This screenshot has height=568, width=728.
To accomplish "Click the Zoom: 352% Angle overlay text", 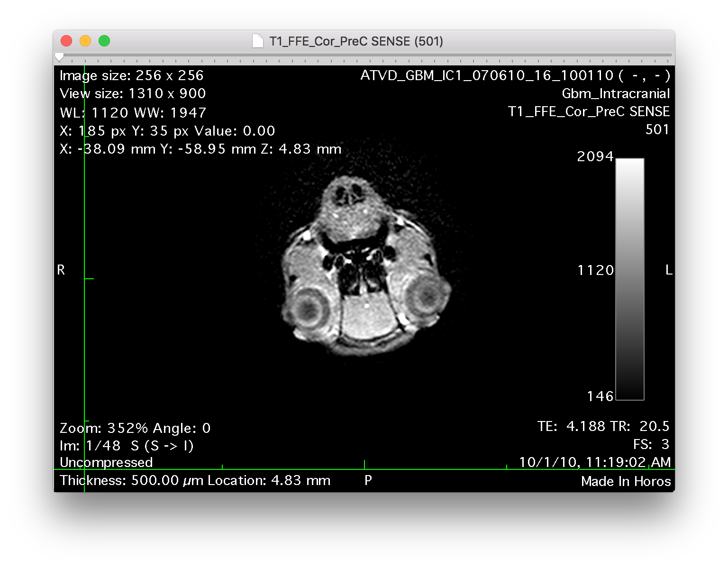I will coord(135,428).
